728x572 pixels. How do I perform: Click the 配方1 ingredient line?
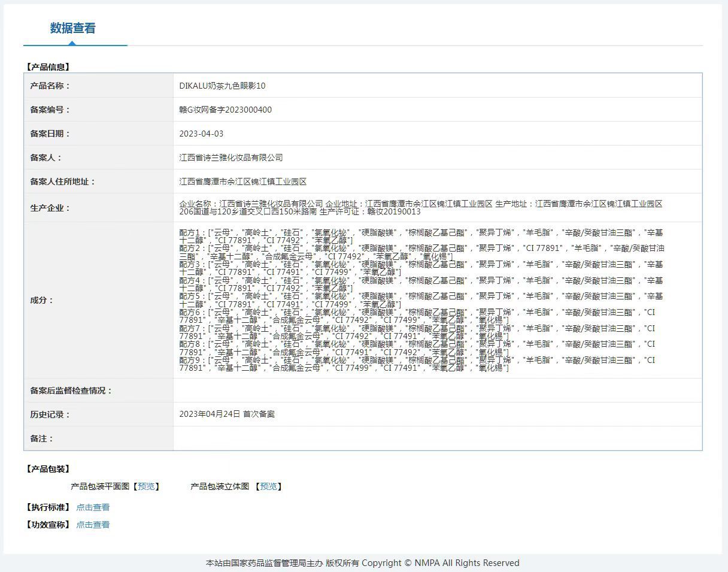[421, 236]
